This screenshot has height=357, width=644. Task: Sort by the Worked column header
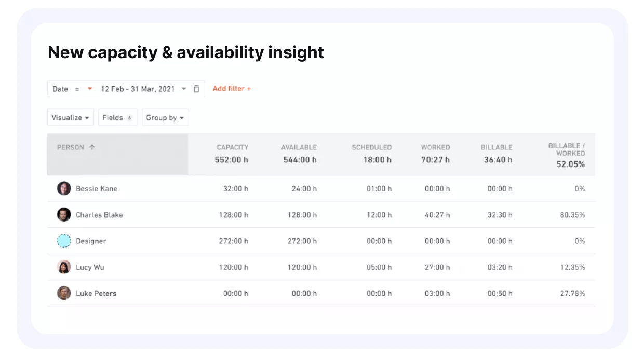[435, 147]
